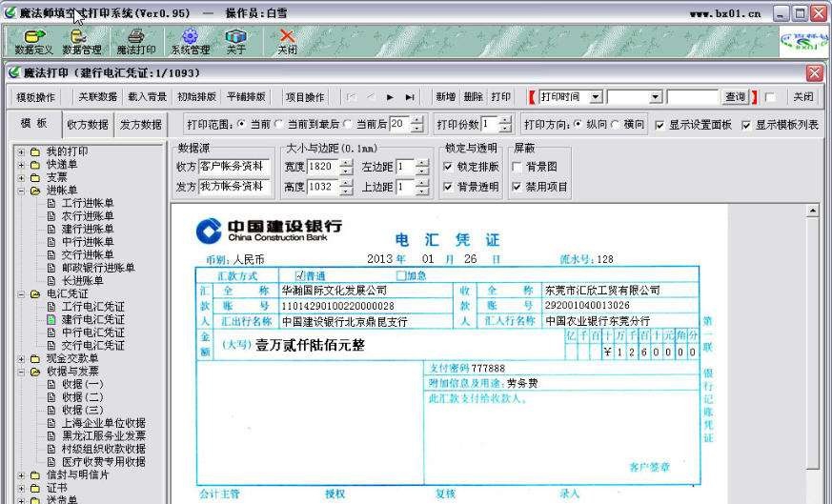This screenshot has height=504, width=832.
Task: Select 交行电汇凭证 document icon
Action: pos(51,346)
